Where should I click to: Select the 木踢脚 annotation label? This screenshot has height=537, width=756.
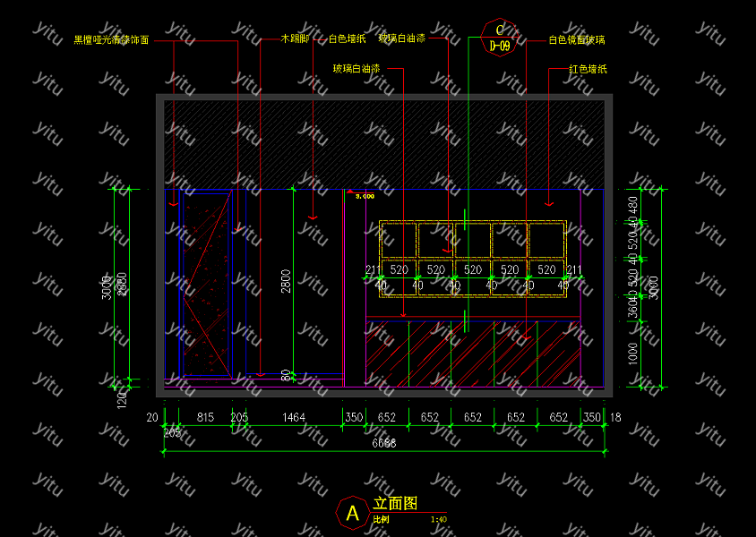click(x=295, y=39)
